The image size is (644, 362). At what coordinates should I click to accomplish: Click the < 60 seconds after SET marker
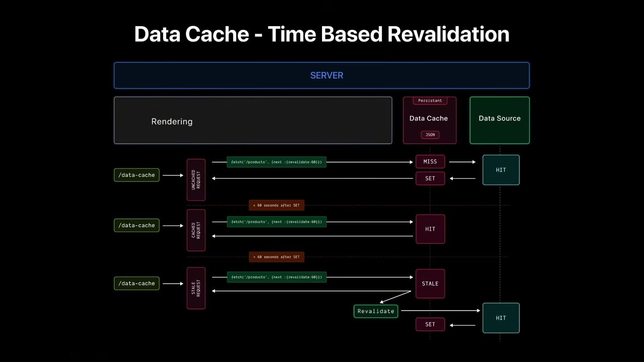point(276,205)
